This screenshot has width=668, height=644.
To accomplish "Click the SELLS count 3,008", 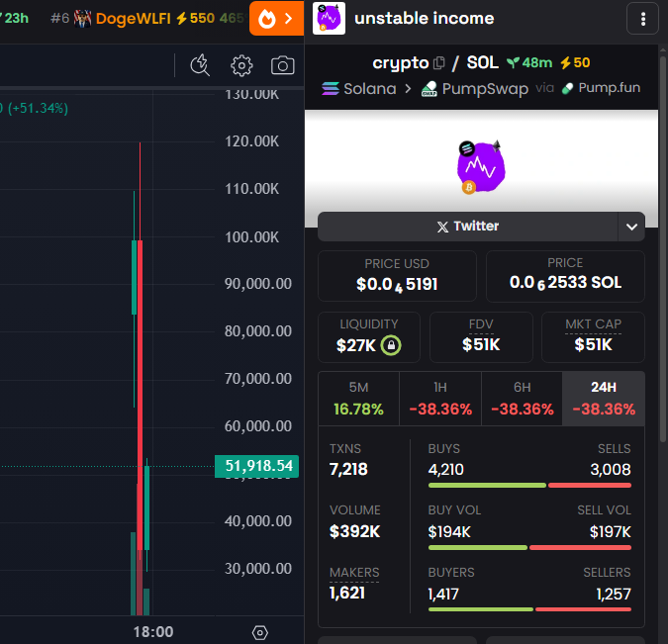I will tap(611, 470).
